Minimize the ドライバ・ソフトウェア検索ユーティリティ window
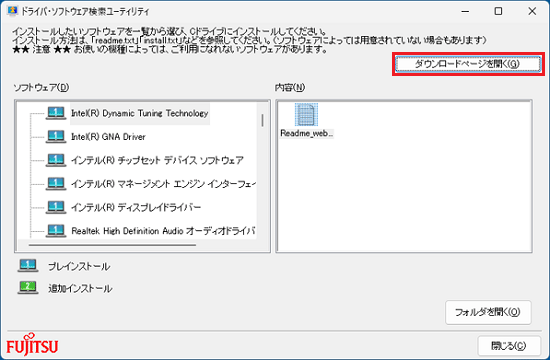Viewport: 550px width, 360px height. coord(465,11)
